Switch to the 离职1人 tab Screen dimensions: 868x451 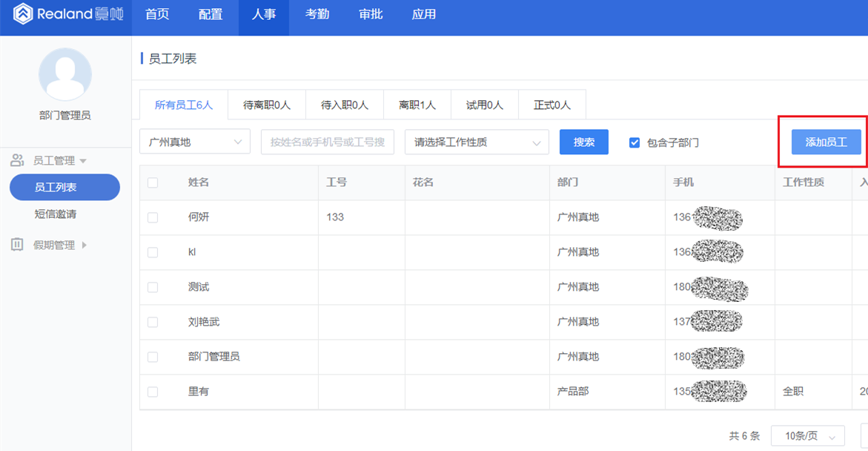pos(417,105)
